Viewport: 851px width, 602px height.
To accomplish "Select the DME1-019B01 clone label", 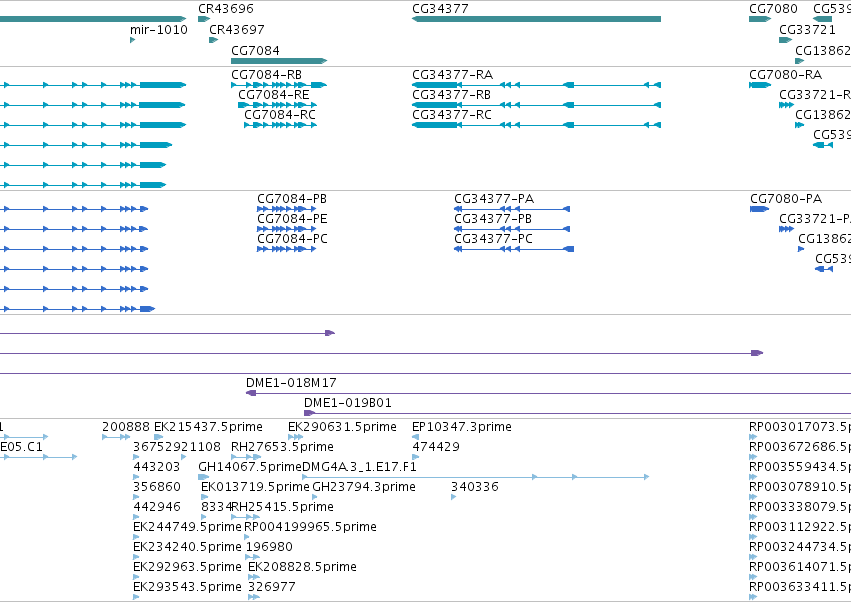I will click(x=347, y=403).
